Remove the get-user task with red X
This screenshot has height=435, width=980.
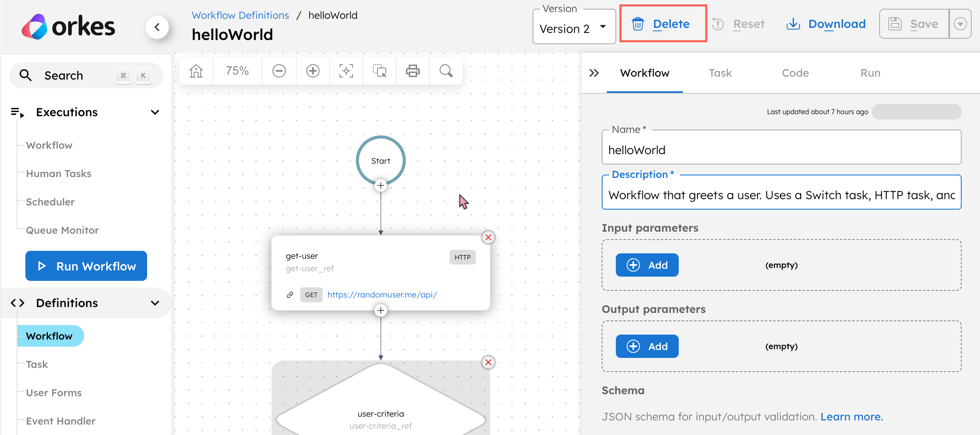[488, 237]
